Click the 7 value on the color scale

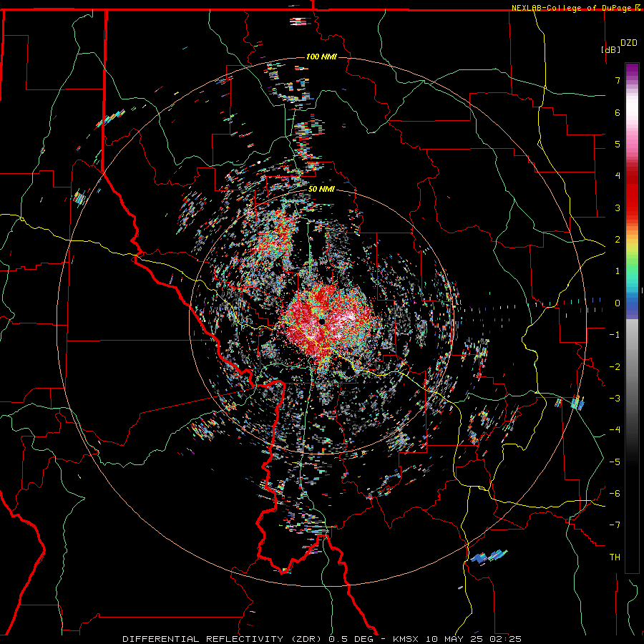[618, 80]
